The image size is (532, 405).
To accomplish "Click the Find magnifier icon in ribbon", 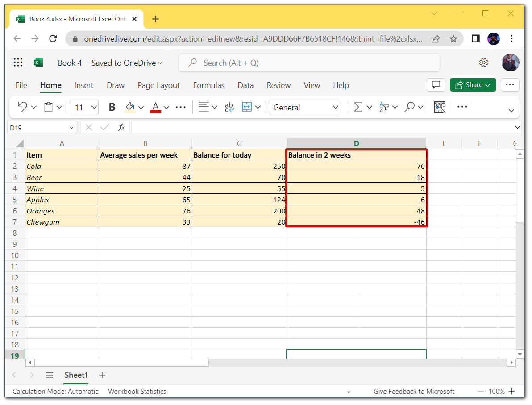I will pos(410,107).
